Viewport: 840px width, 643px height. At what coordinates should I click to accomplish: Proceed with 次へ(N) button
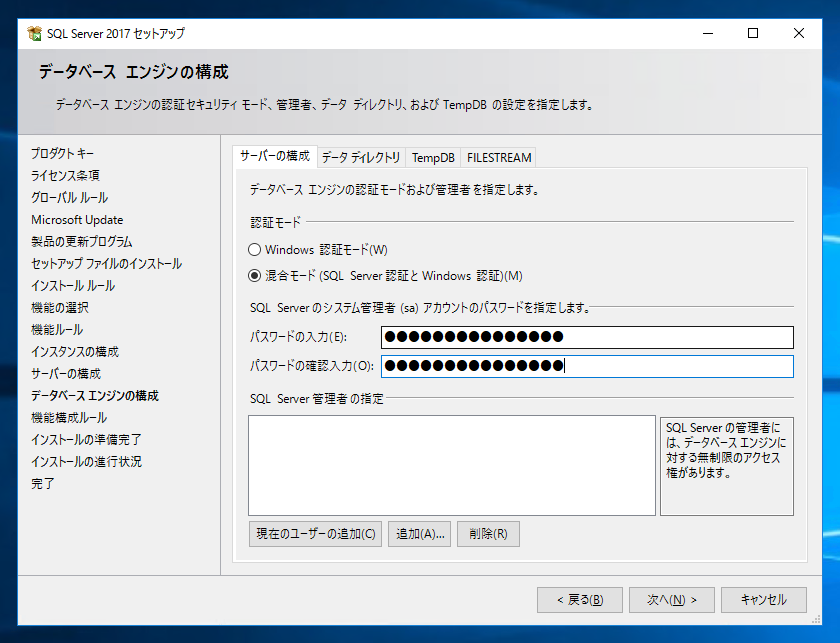(x=672, y=600)
